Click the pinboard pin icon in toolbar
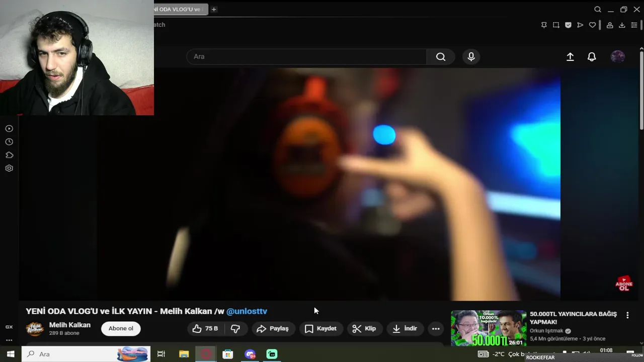Screen dimensions: 644x362 (x=544, y=25)
